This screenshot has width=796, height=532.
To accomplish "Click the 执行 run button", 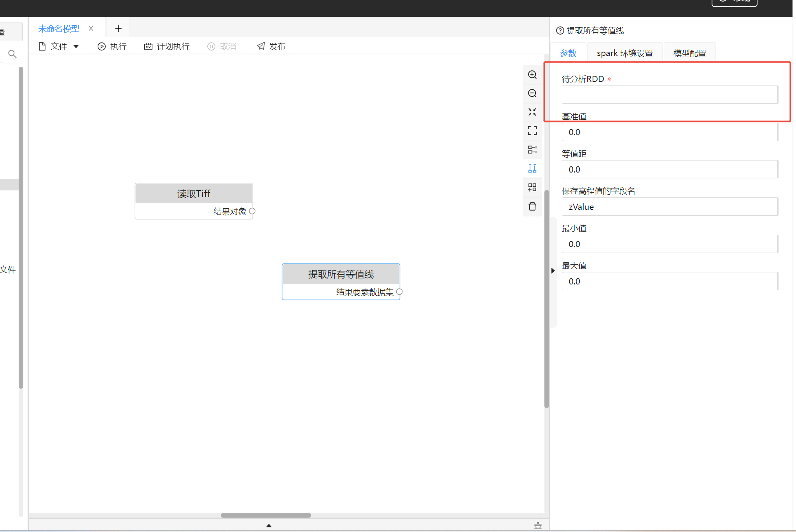I will [x=112, y=47].
